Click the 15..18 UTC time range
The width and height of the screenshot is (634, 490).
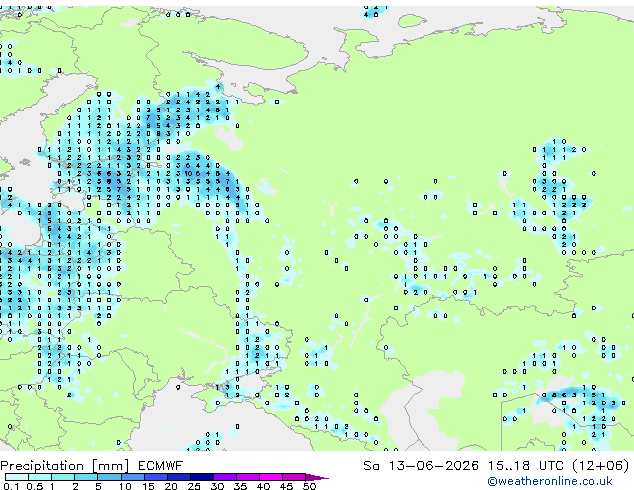525,466
